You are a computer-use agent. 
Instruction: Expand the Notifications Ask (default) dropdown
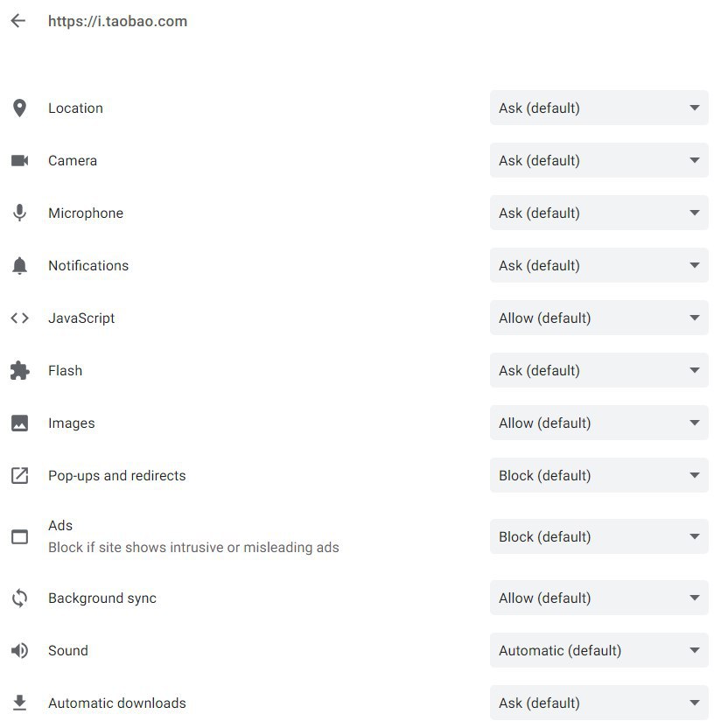pyautogui.click(x=598, y=266)
